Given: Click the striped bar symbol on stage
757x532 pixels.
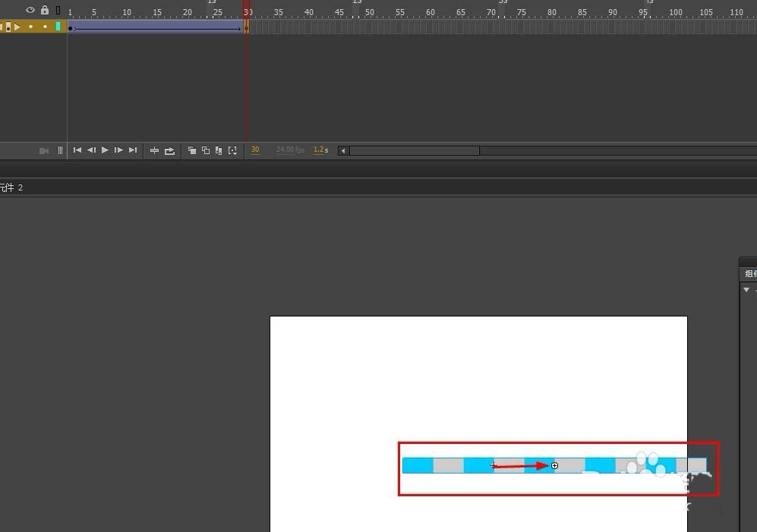Looking at the screenshot, I should point(554,465).
